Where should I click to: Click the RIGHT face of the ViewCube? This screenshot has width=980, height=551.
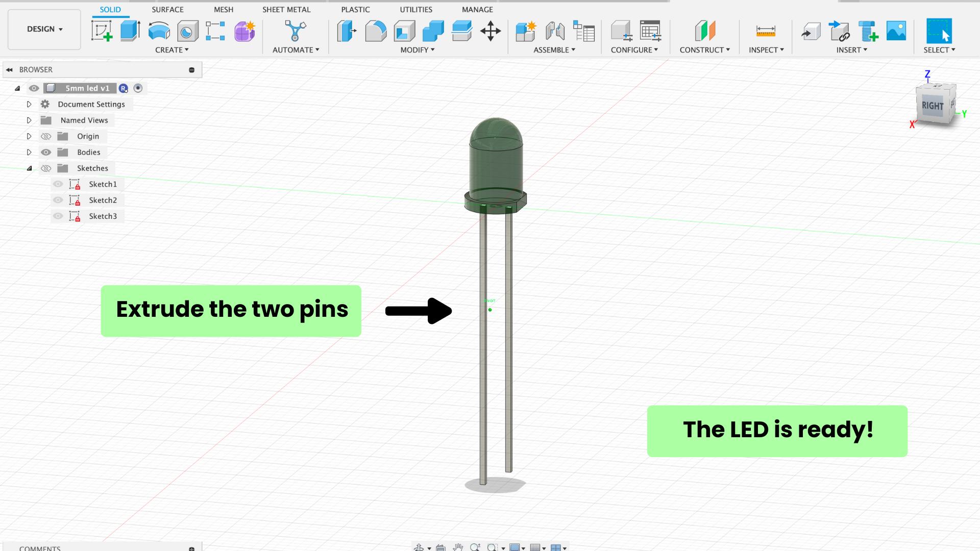[933, 106]
